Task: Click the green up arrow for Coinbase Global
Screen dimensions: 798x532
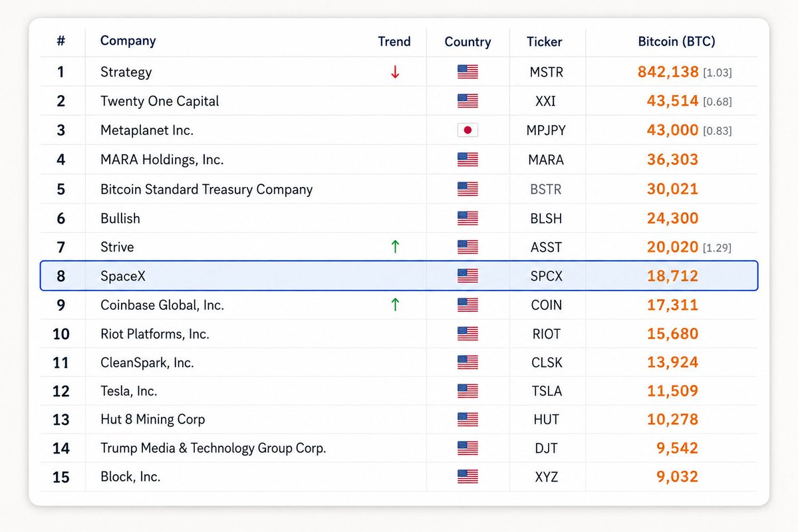Action: [395, 305]
